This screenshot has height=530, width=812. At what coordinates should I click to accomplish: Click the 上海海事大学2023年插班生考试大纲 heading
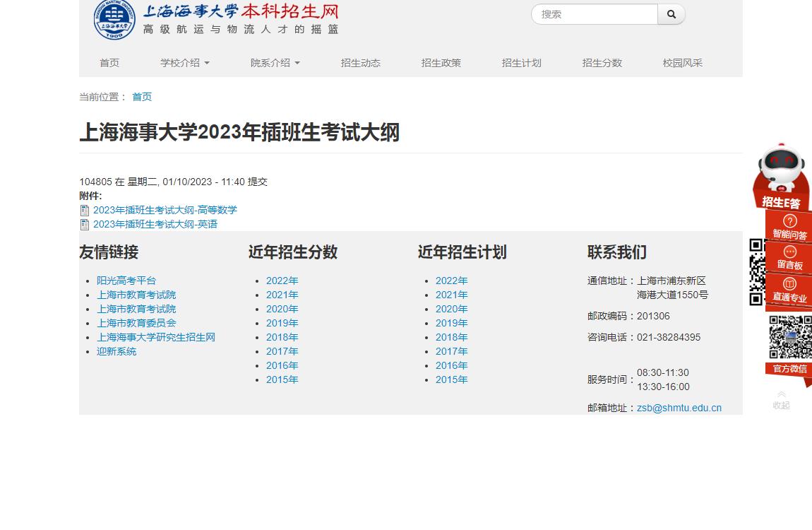tap(239, 132)
